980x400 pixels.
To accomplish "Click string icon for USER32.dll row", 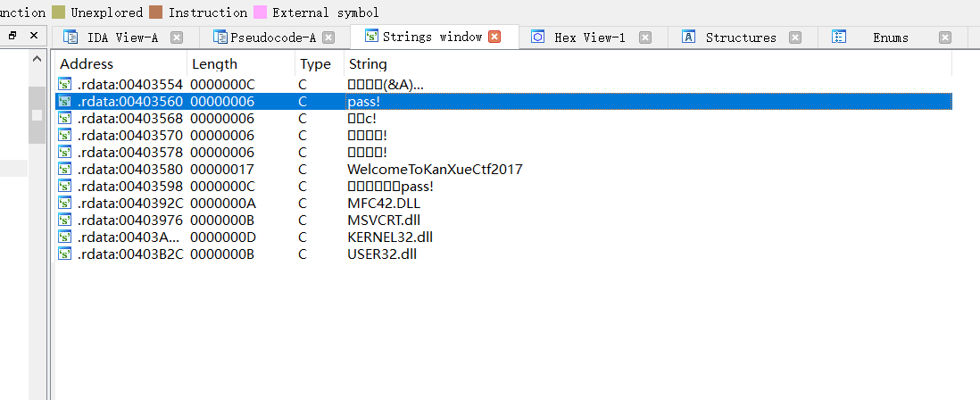I will (65, 254).
